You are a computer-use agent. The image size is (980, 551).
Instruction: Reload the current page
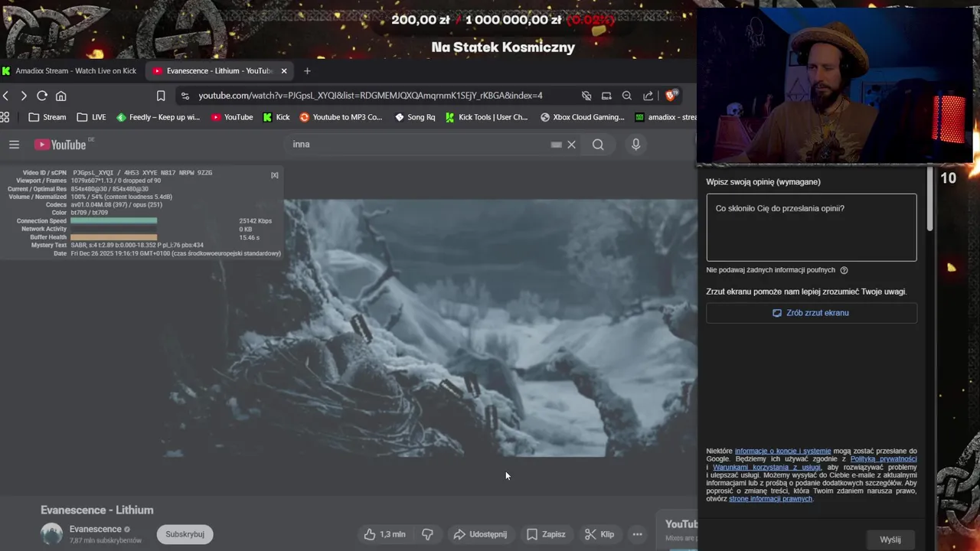pos(42,96)
